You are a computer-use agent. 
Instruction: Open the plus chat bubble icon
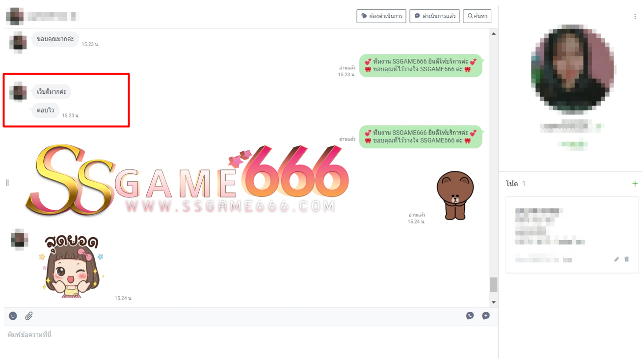tap(486, 316)
